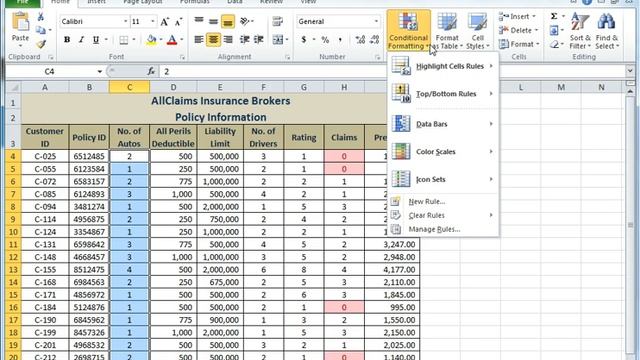Select New Rule menu entry
Screen dimensions: 640x360
443,201
